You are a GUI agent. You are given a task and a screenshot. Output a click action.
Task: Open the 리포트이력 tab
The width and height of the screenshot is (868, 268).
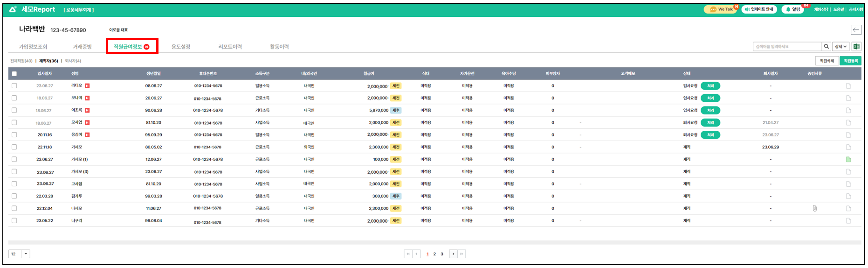(x=230, y=47)
